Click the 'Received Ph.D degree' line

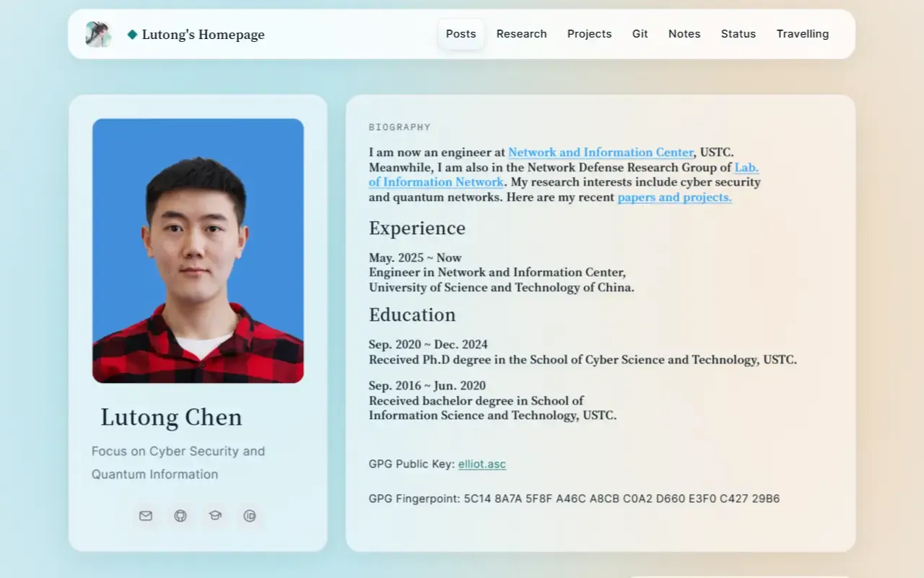point(583,360)
